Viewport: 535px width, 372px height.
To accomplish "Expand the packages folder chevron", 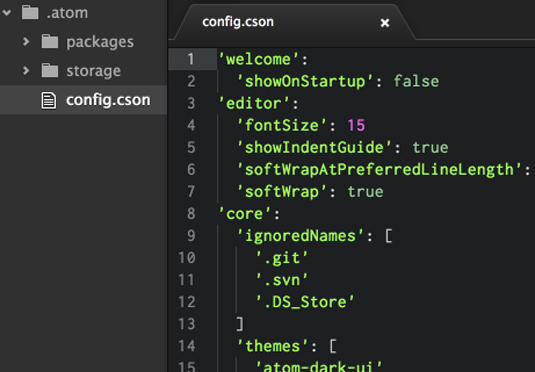I will coord(26,42).
